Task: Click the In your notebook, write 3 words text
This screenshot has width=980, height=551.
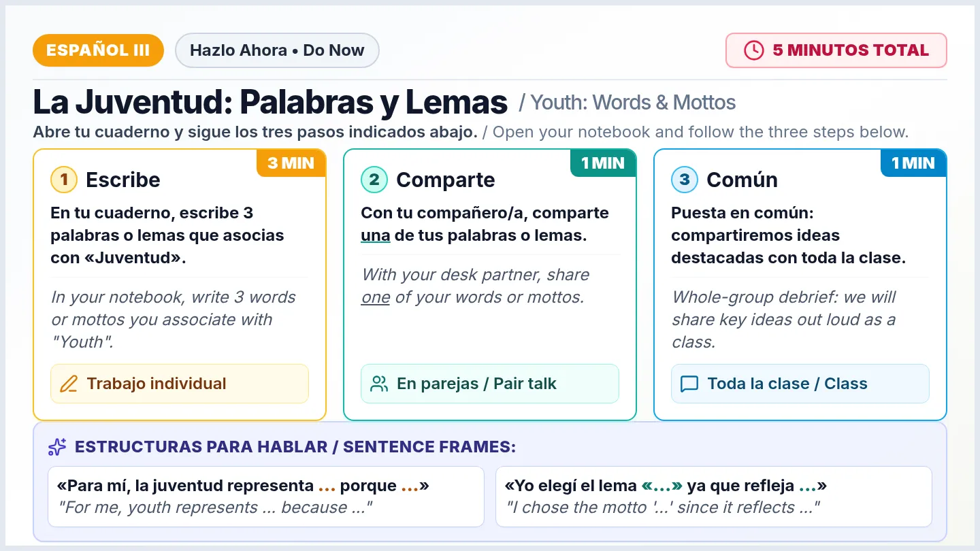Action: 174,320
